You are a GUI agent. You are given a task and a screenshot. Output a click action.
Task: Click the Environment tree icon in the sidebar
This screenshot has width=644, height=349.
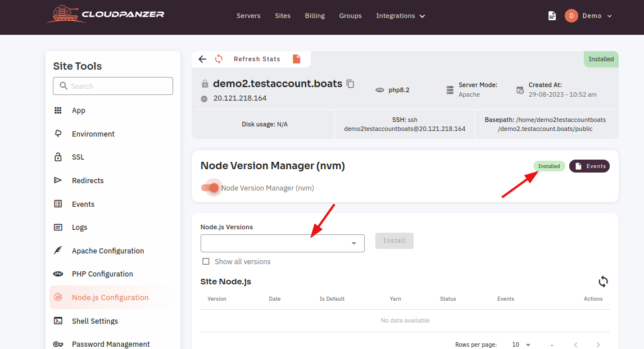point(58,133)
